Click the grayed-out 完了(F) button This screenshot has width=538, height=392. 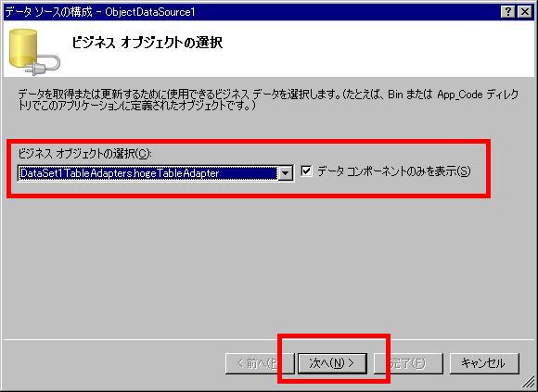pyautogui.click(x=408, y=363)
